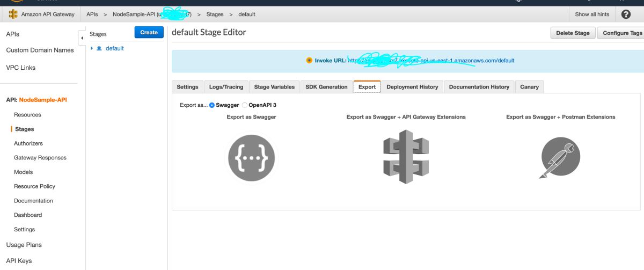This screenshot has height=270, width=644.
Task: Switch to the Canary tab
Action: (529, 87)
